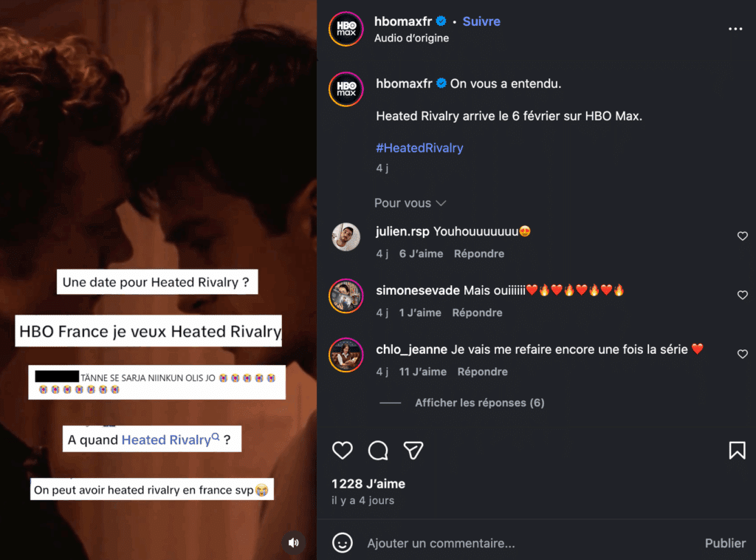This screenshot has height=560, width=756.
Task: Reply to julien.rsp's comment
Action: pos(479,253)
